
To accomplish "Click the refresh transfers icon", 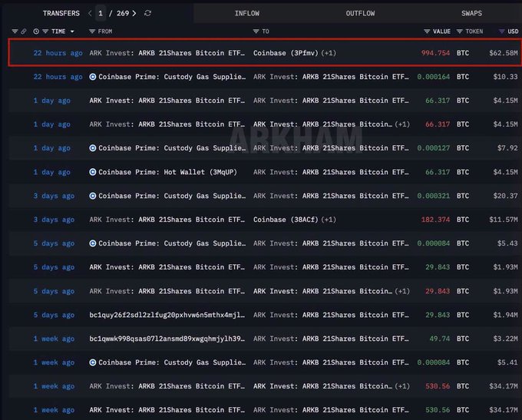I will (x=148, y=13).
